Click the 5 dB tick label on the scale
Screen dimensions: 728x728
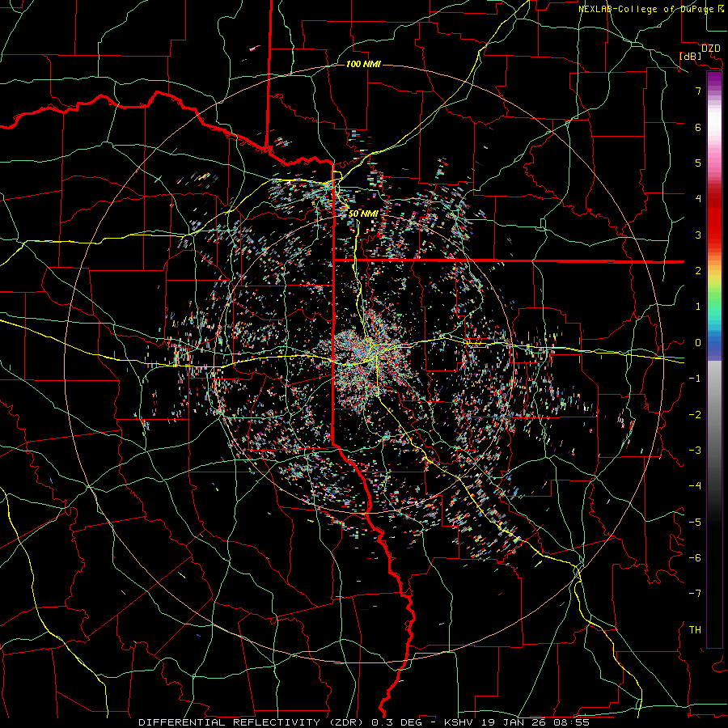(698, 163)
